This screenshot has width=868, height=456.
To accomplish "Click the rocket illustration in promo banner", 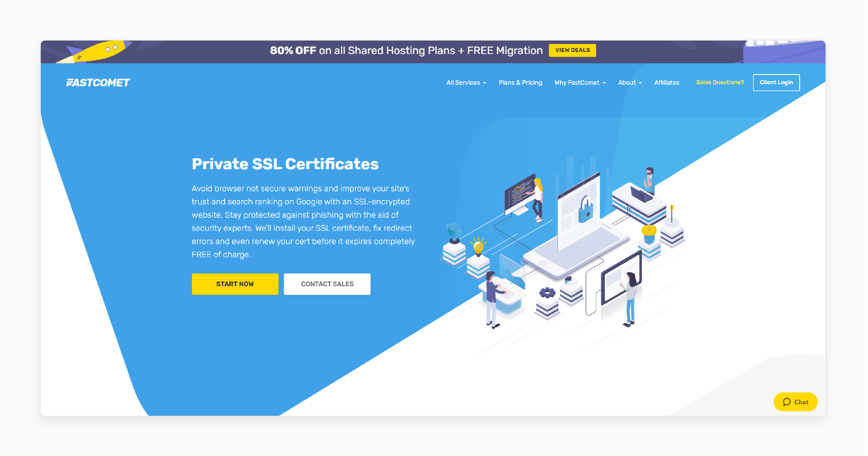I will [x=95, y=52].
